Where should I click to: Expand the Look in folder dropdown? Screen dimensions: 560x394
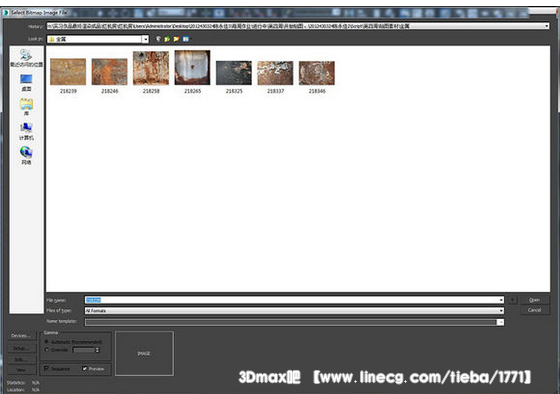(145, 39)
